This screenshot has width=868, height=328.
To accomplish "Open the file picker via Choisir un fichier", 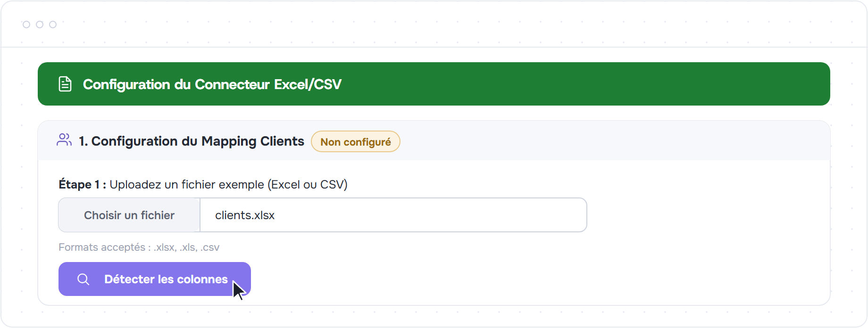I will coord(129,215).
